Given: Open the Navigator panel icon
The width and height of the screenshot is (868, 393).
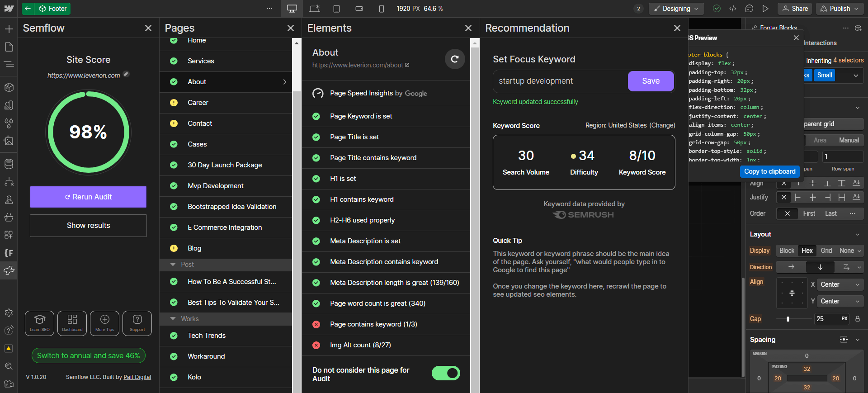Looking at the screenshot, I should coord(9,65).
